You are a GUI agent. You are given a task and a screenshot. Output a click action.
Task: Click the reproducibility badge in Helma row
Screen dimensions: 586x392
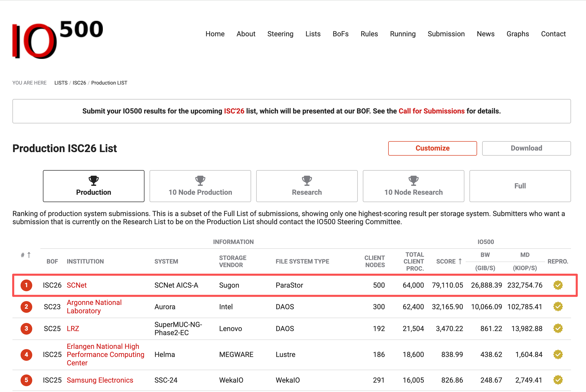(558, 354)
